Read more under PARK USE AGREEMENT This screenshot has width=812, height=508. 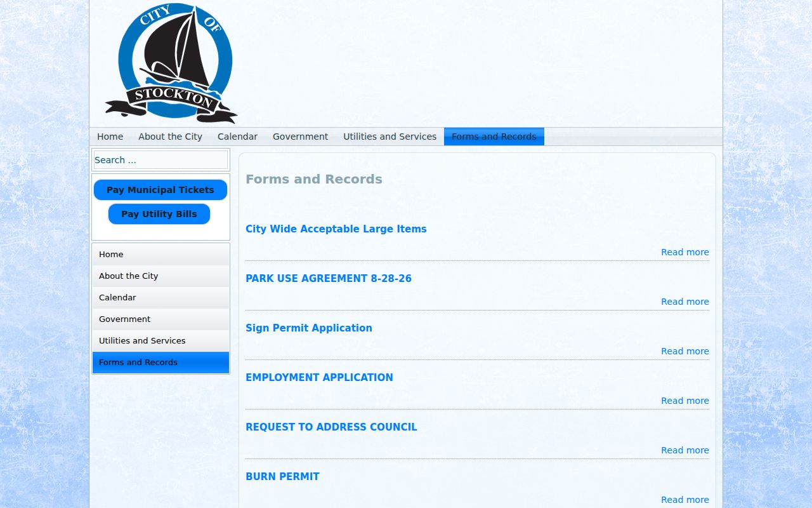(x=685, y=302)
